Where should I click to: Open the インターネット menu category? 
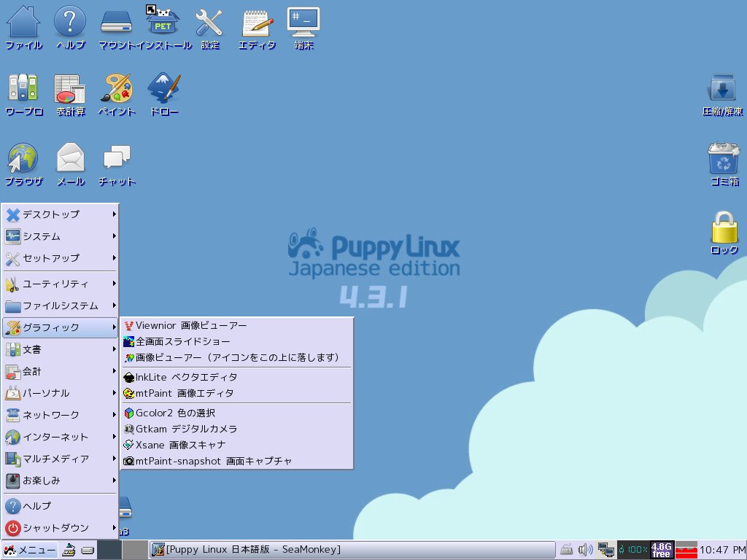click(x=61, y=437)
